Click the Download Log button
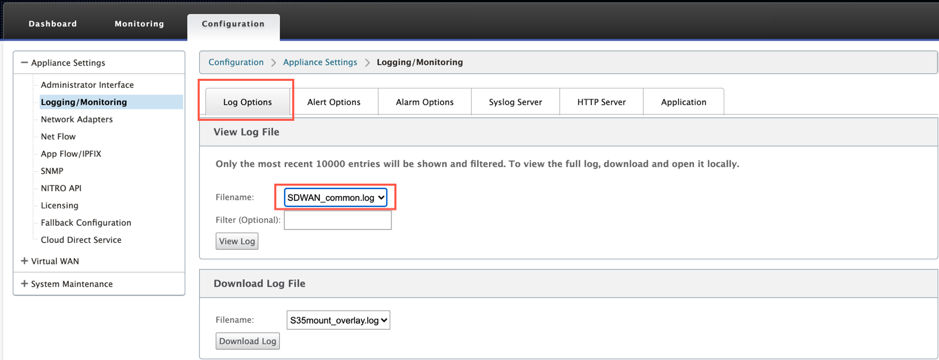This screenshot has height=360, width=939. (x=247, y=341)
